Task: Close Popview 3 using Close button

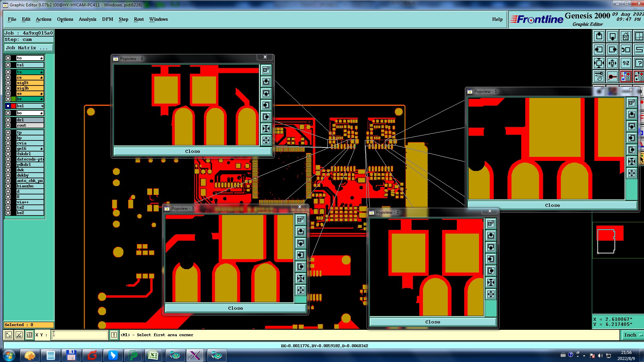Action: [x=235, y=308]
